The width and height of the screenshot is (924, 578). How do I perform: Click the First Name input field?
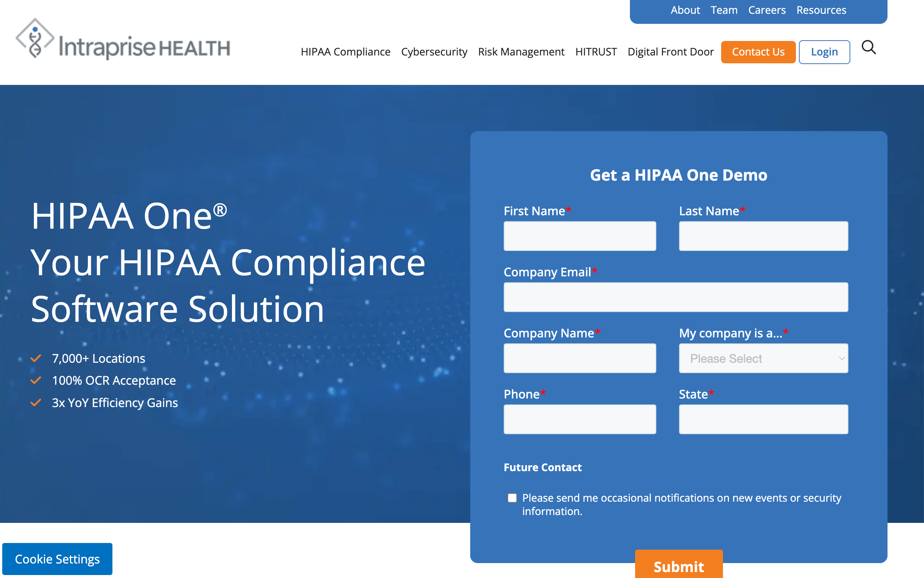coord(580,236)
